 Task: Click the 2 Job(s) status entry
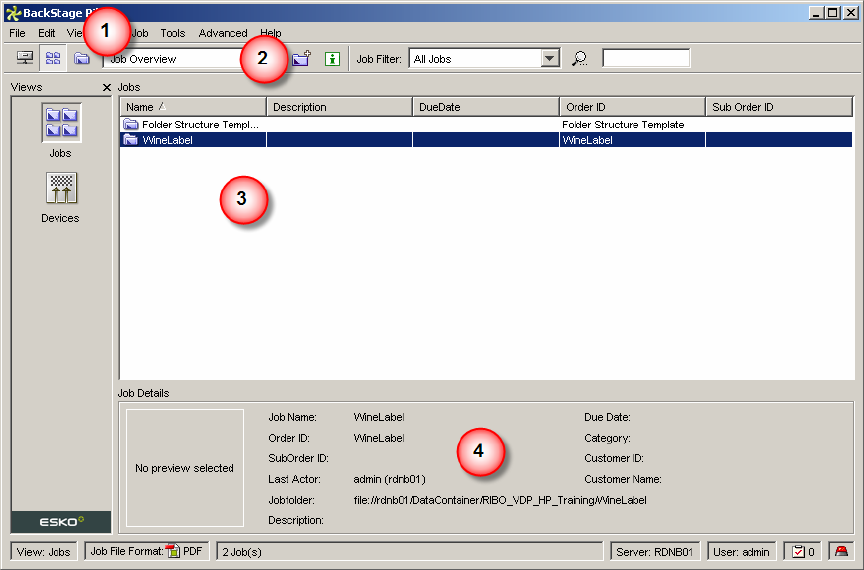coord(410,551)
